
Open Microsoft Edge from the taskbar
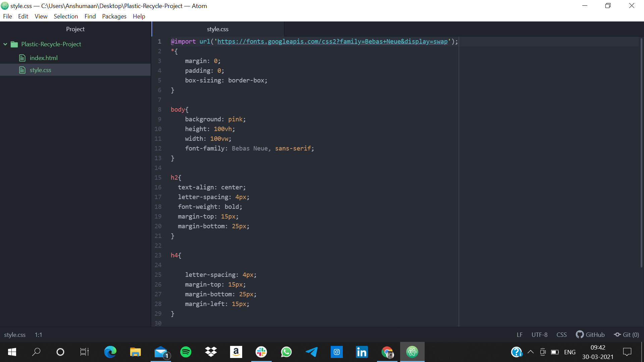[x=110, y=352]
